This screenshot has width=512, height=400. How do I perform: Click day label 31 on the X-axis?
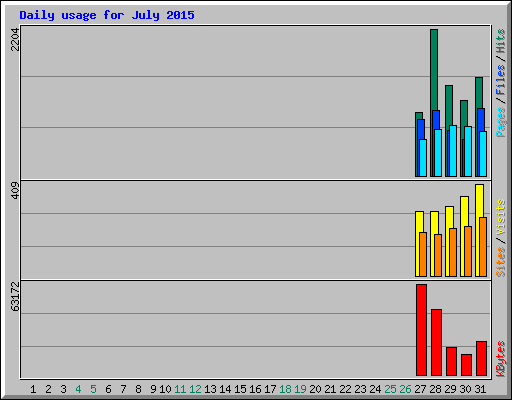[480, 389]
